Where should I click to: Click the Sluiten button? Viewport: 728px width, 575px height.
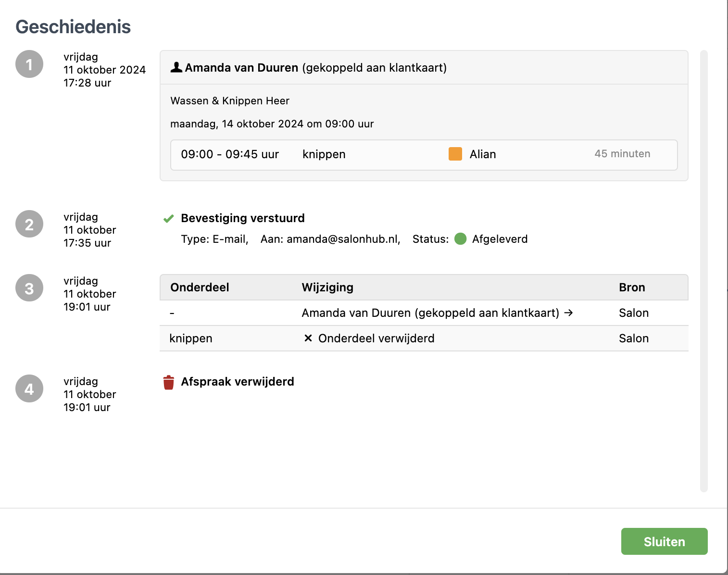tap(664, 541)
